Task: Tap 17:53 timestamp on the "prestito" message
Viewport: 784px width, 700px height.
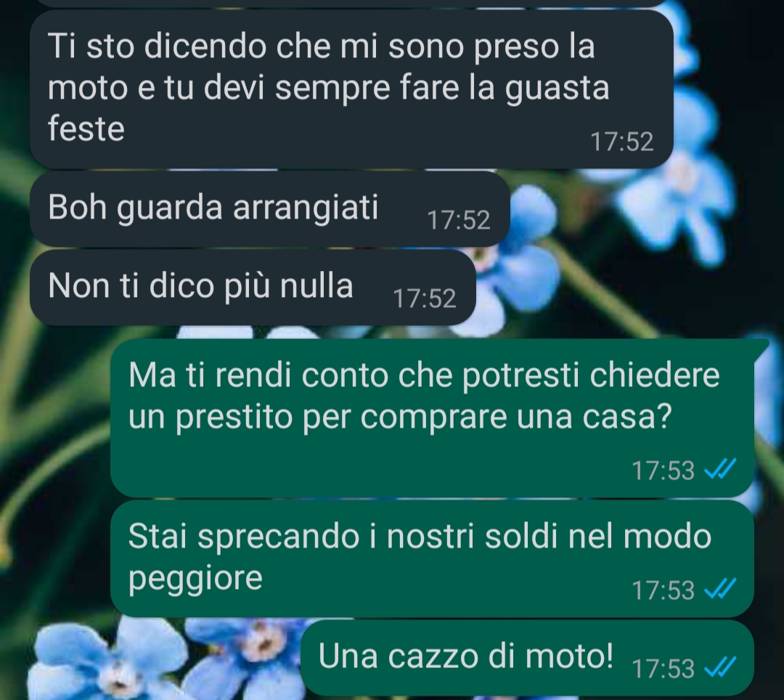Action: pos(663,470)
